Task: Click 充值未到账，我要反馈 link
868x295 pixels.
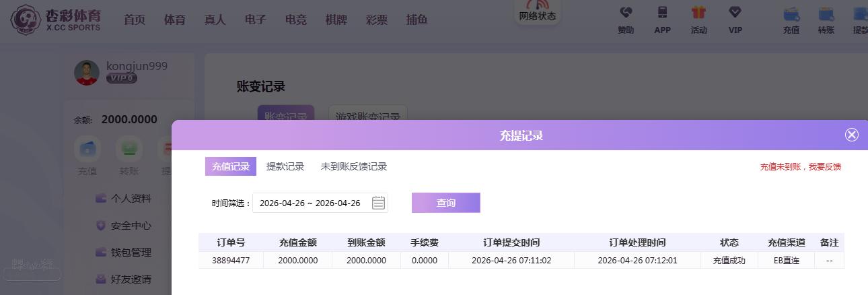Action: [801, 166]
